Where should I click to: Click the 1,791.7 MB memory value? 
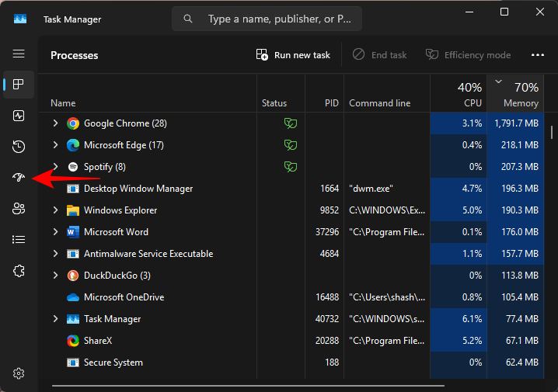tap(516, 123)
